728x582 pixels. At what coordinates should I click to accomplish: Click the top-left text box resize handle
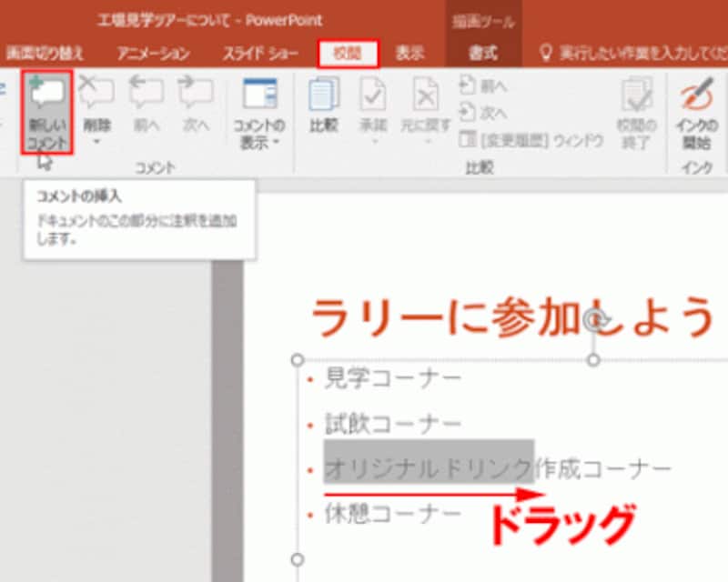point(298,360)
